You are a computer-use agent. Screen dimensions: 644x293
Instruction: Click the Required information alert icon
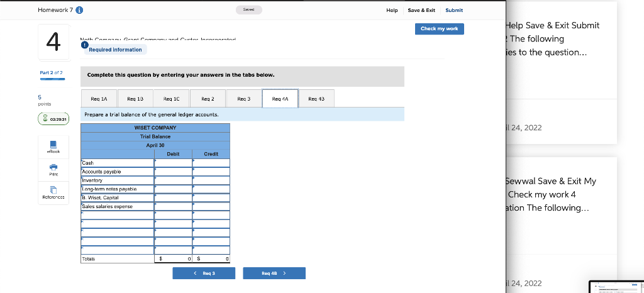click(x=84, y=44)
